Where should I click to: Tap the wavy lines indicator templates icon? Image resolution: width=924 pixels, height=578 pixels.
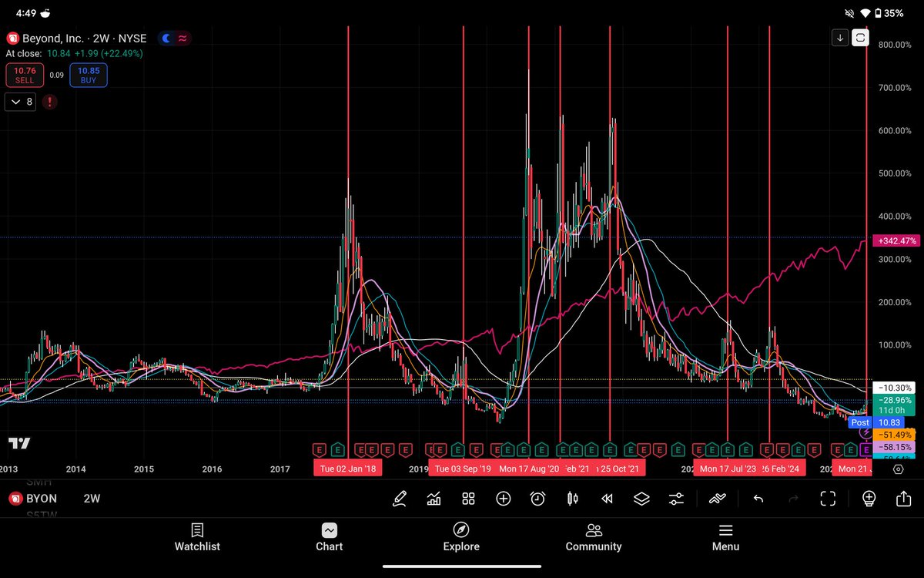(x=718, y=499)
